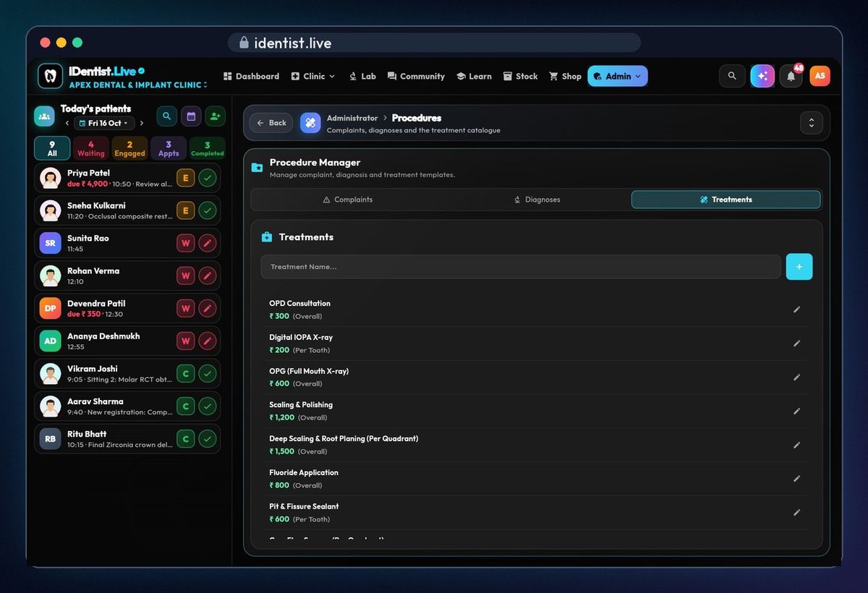Expand header panel with up-down chevron button
The image size is (868, 593).
811,123
